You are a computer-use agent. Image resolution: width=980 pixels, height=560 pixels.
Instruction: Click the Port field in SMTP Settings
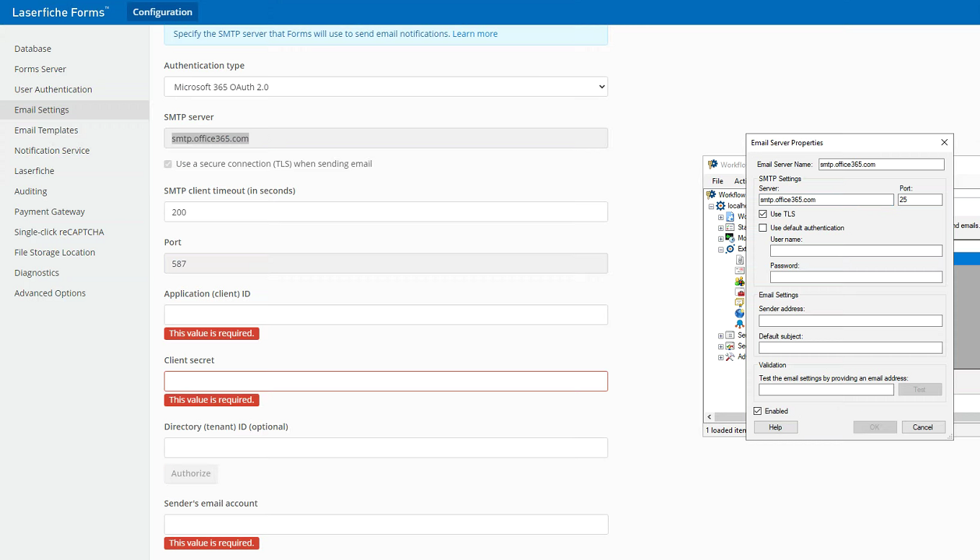tap(920, 200)
